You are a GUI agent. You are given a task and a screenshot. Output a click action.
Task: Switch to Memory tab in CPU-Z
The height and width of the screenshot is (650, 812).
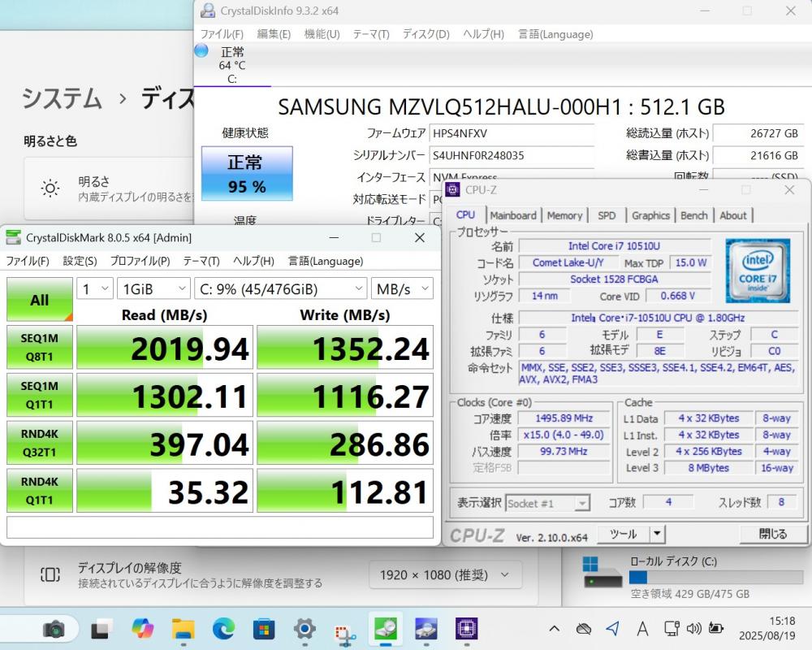(x=564, y=215)
